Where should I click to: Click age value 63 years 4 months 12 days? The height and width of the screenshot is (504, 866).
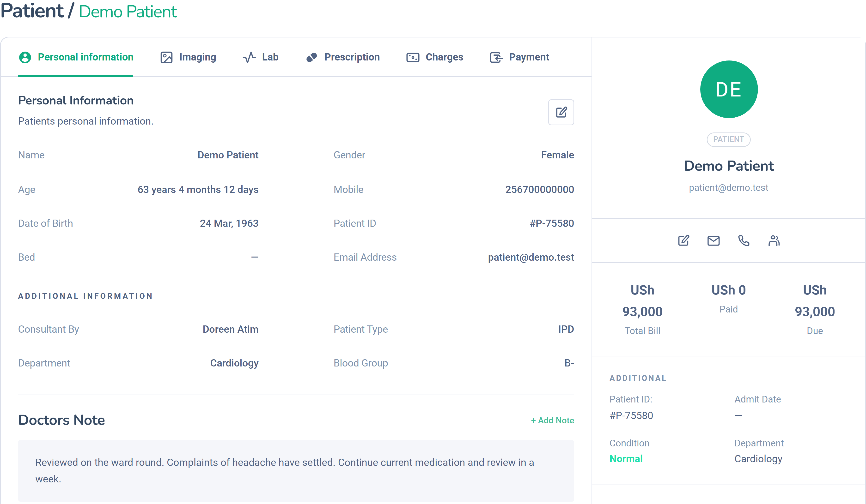pyautogui.click(x=198, y=190)
